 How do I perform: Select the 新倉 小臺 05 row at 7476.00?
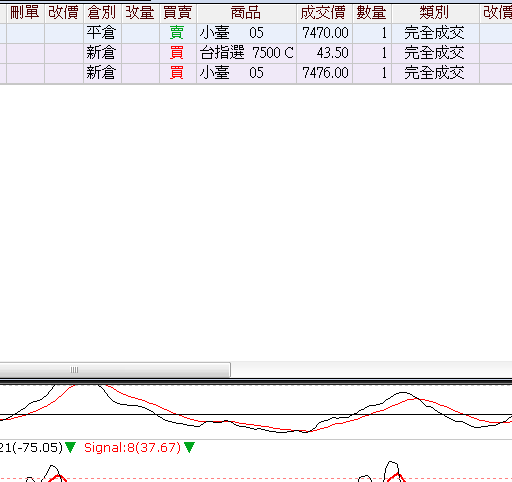click(x=256, y=73)
